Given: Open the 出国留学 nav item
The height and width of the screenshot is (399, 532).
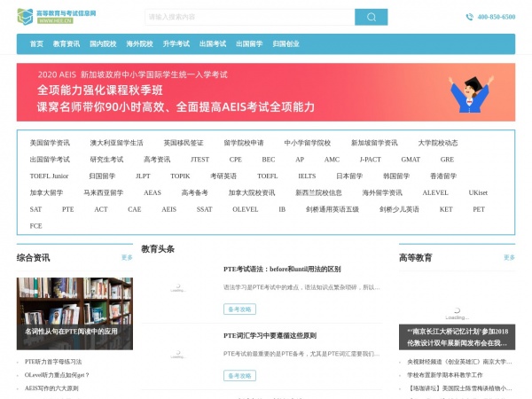Looking at the screenshot, I should [249, 43].
